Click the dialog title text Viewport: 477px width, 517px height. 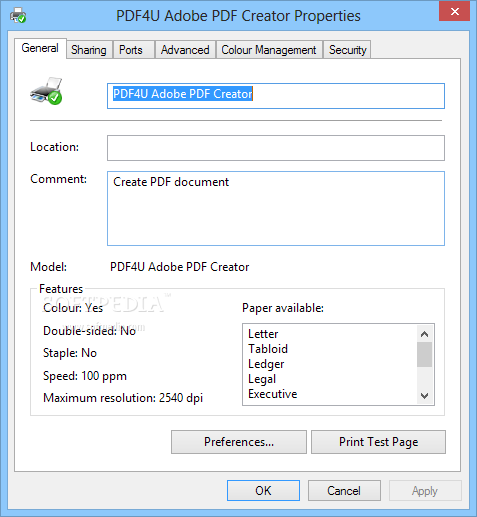(x=238, y=16)
